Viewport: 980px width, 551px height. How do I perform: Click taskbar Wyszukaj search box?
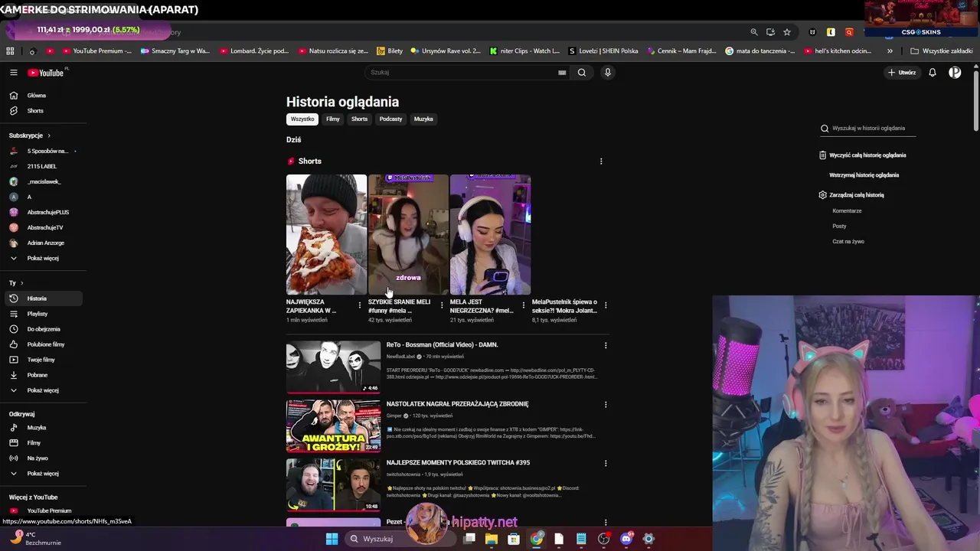[400, 539]
